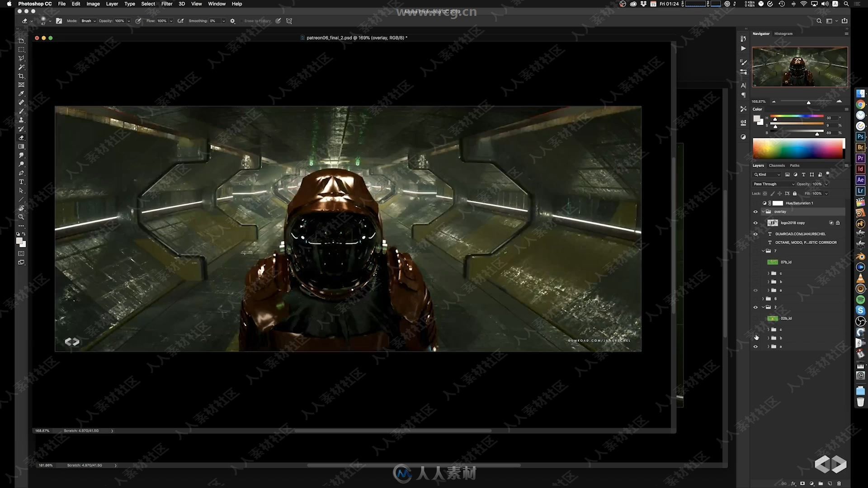The height and width of the screenshot is (488, 868).
Task: Open the Pass Through blend mode dropdown
Action: click(774, 184)
